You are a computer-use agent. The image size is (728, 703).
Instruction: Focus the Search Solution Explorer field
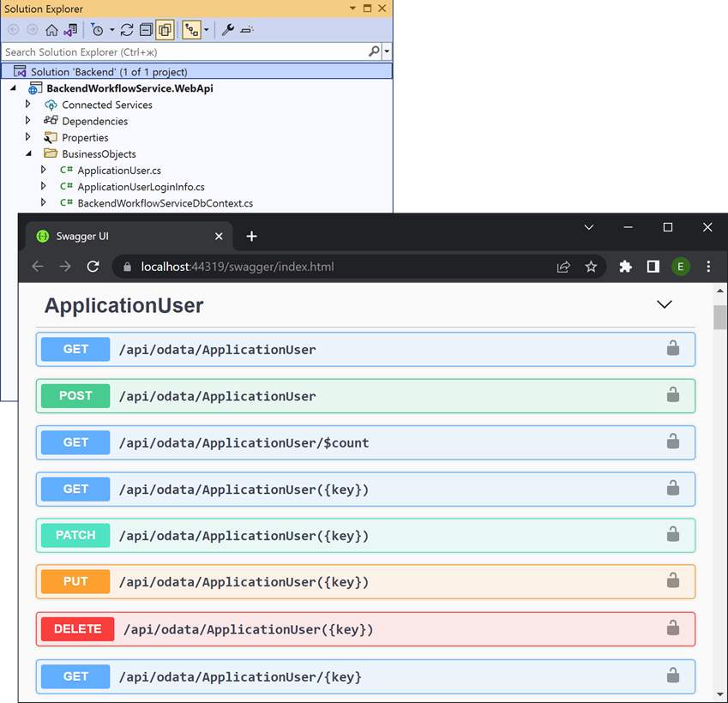(186, 52)
